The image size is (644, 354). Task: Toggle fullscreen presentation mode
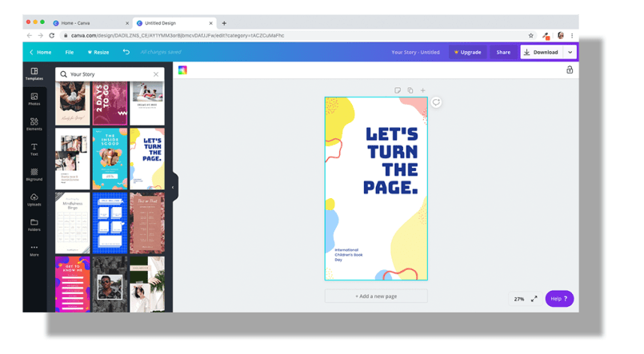pos(534,299)
